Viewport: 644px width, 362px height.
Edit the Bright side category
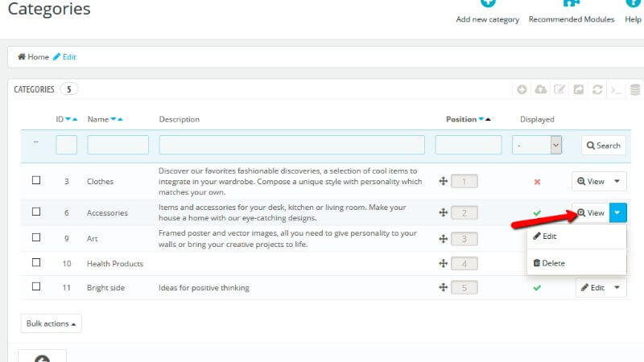pos(592,288)
